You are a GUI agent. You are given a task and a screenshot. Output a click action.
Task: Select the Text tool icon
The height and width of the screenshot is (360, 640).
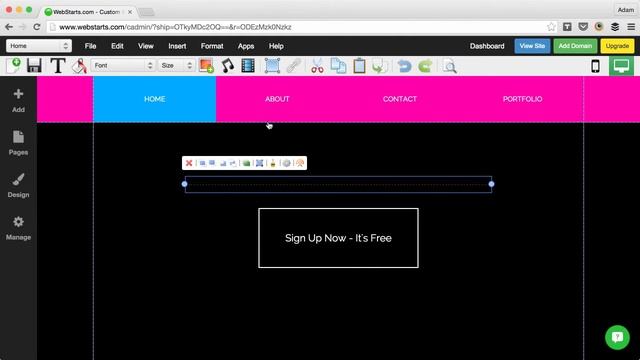pos(58,66)
